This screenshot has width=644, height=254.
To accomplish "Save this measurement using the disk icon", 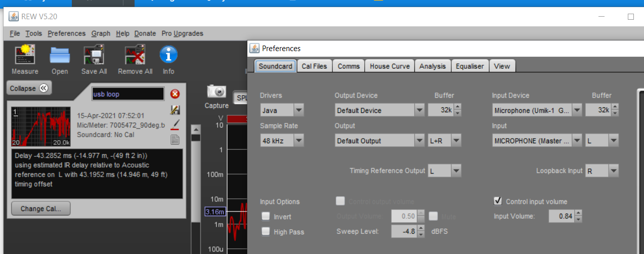I will click(175, 110).
